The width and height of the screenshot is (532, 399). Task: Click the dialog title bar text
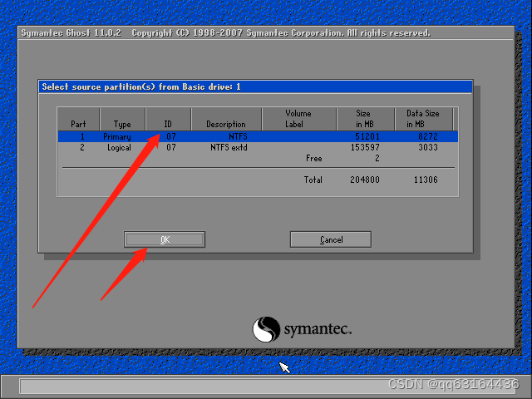point(141,86)
